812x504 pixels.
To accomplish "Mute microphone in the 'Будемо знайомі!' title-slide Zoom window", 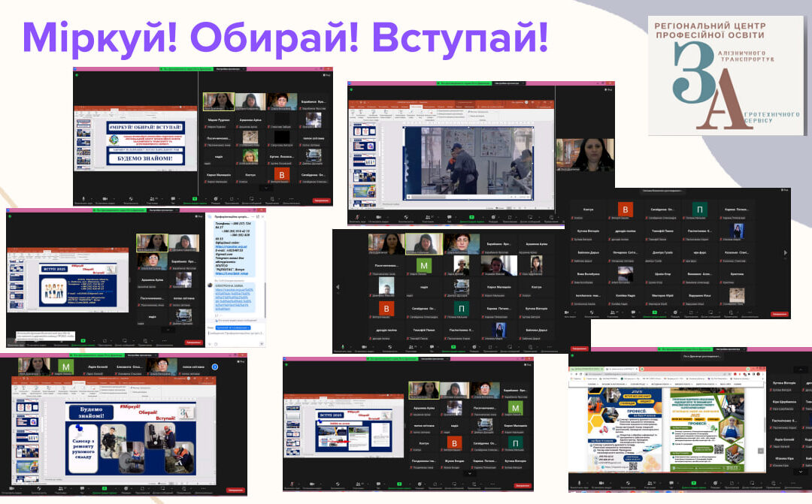I will coord(83,199).
